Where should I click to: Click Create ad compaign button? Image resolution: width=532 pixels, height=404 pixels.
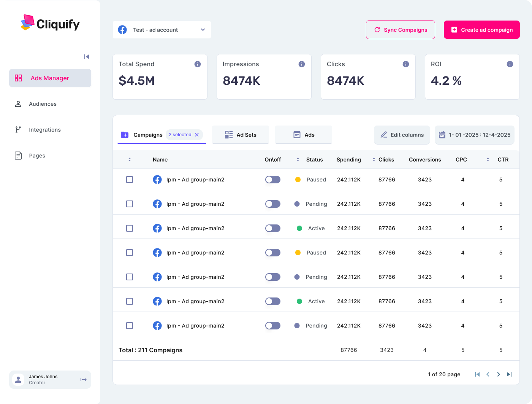pos(482,30)
